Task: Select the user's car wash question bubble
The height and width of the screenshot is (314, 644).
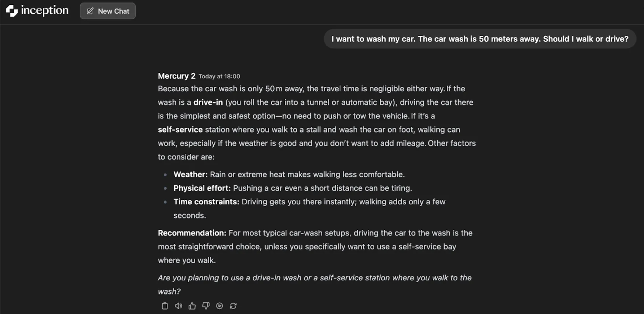Action: point(479,39)
